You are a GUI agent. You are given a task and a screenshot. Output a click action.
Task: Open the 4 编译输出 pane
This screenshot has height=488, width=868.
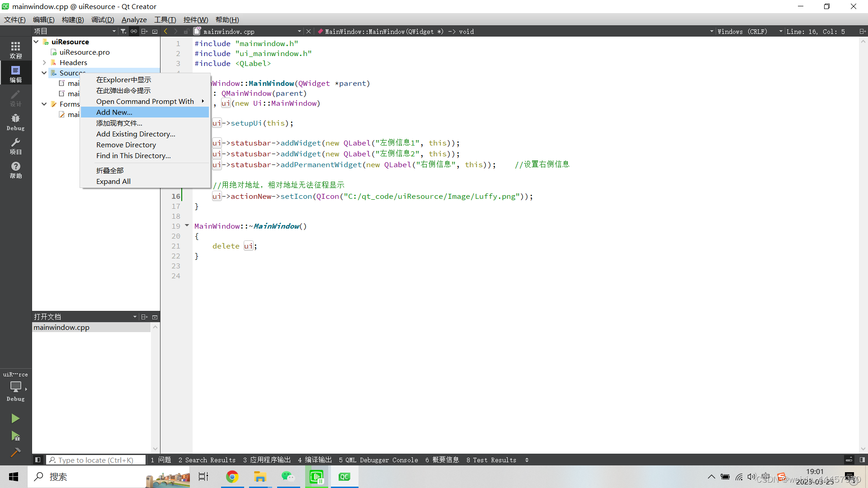click(x=315, y=460)
